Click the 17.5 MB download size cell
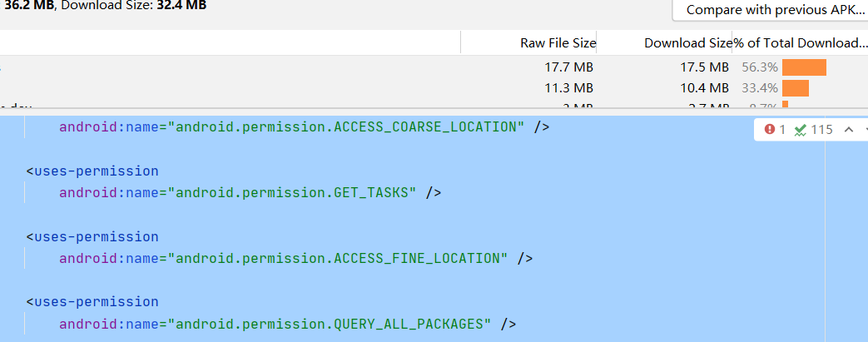Viewport: 868px width, 342px height. [704, 67]
